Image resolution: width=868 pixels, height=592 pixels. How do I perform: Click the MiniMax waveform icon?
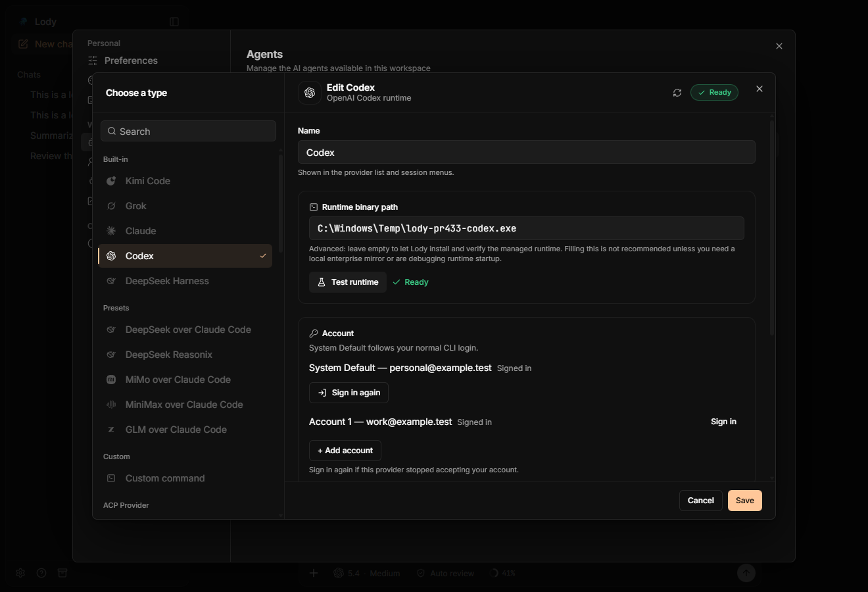pyautogui.click(x=111, y=405)
